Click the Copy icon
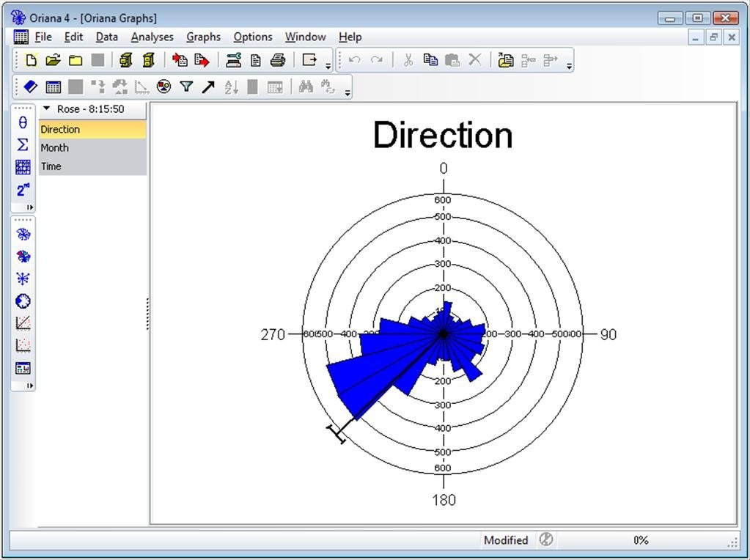750x560 pixels. click(430, 60)
